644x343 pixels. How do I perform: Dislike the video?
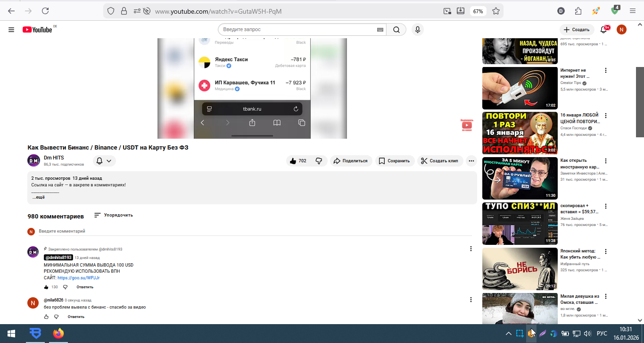319,161
